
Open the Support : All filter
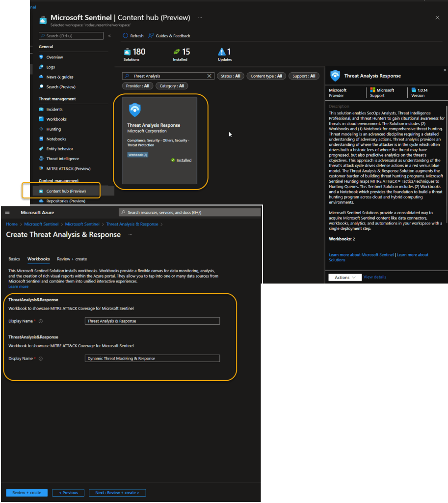304,76
